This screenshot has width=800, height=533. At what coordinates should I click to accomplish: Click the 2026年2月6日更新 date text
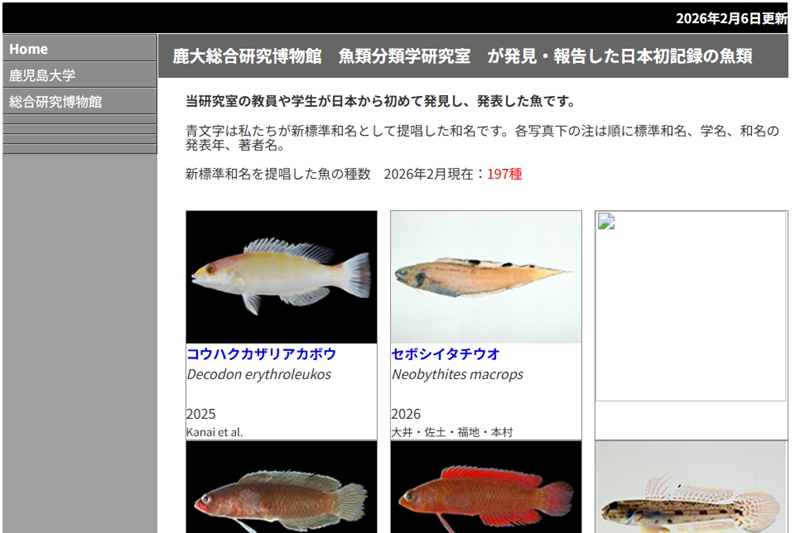[732, 18]
